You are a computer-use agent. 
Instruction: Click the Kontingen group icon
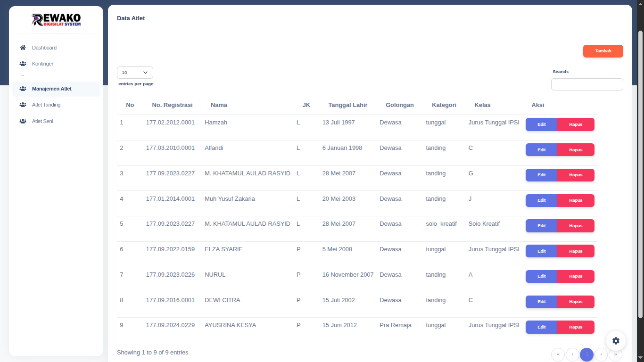(23, 64)
